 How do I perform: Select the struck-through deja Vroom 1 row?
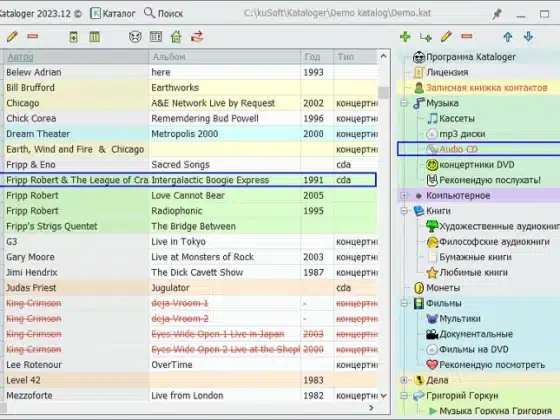(x=190, y=304)
